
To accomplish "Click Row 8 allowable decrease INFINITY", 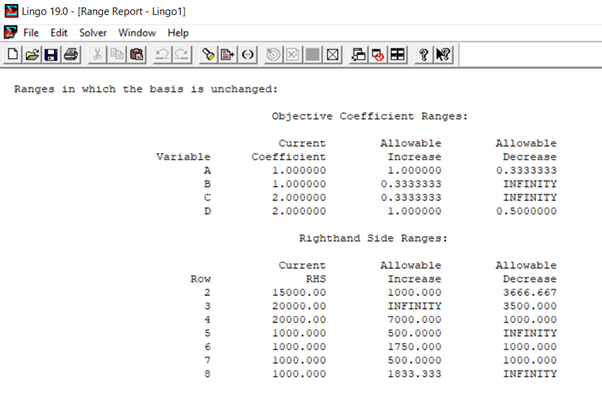I will coord(530,374).
